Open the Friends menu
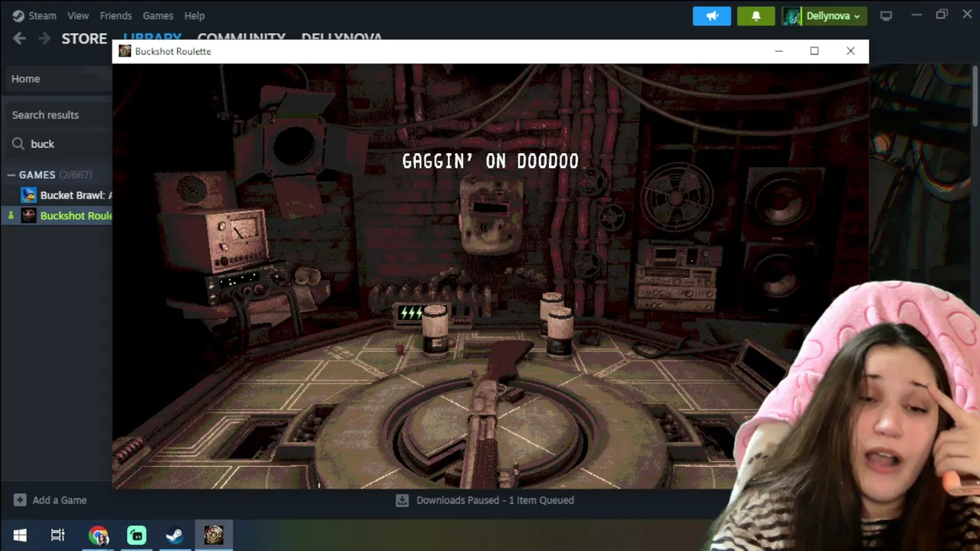980x551 pixels. pyautogui.click(x=116, y=15)
